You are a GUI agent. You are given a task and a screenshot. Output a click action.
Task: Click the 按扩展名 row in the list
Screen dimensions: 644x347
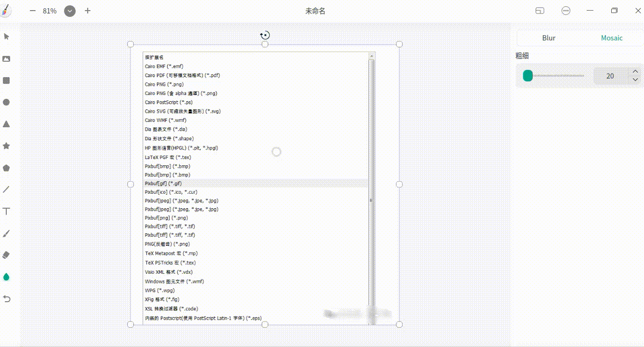256,57
